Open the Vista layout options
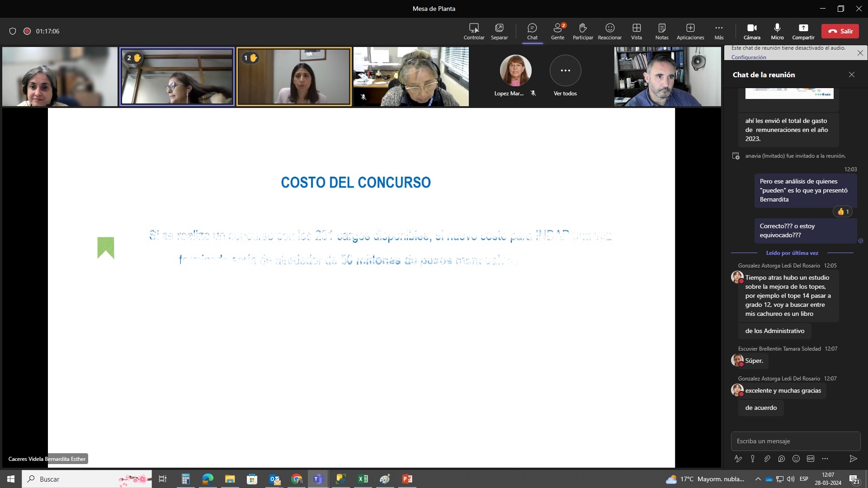868x488 pixels. click(x=637, y=31)
